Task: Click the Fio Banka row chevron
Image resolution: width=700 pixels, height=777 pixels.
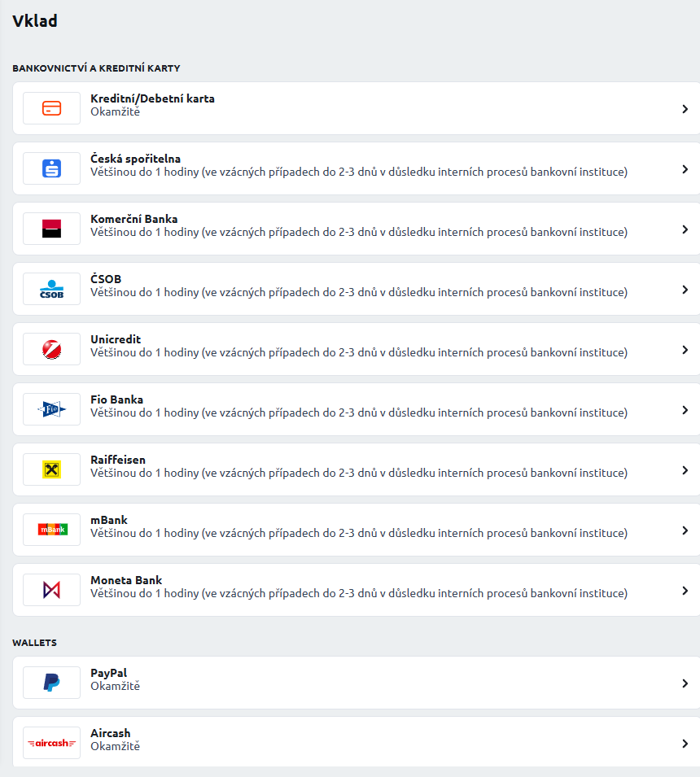Action: click(x=685, y=410)
